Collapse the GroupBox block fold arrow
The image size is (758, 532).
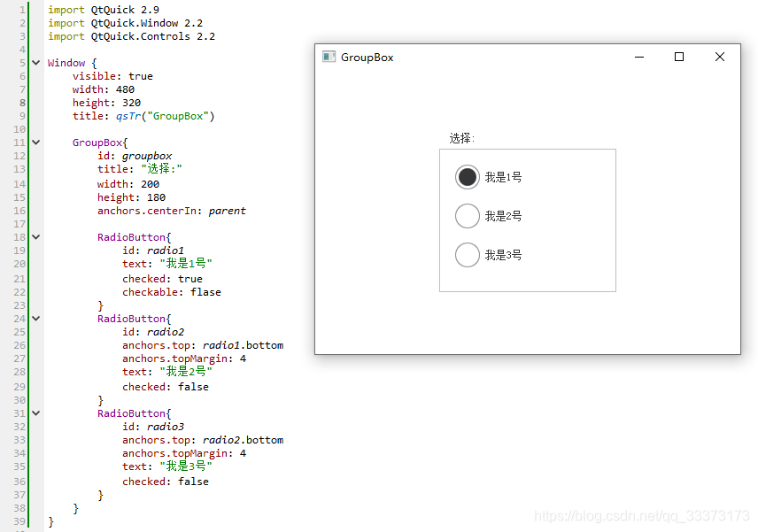coord(35,143)
